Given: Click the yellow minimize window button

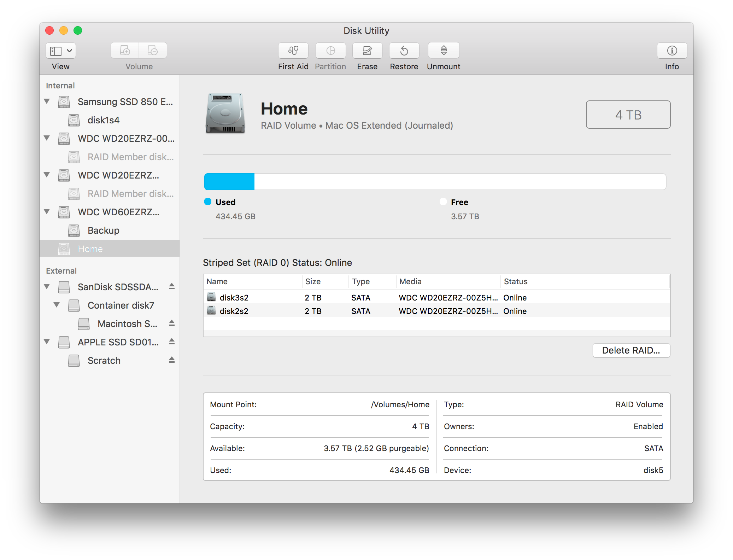Looking at the screenshot, I should (x=64, y=30).
